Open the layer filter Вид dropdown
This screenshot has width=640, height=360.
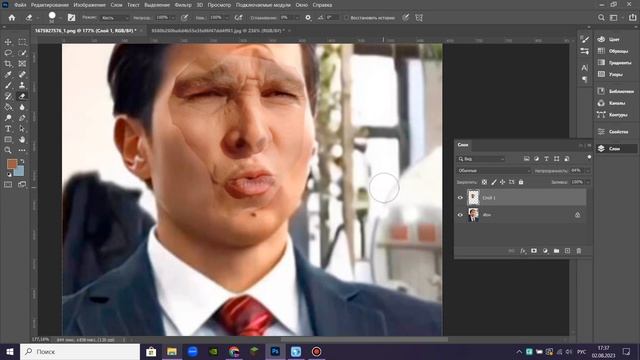[x=481, y=159]
